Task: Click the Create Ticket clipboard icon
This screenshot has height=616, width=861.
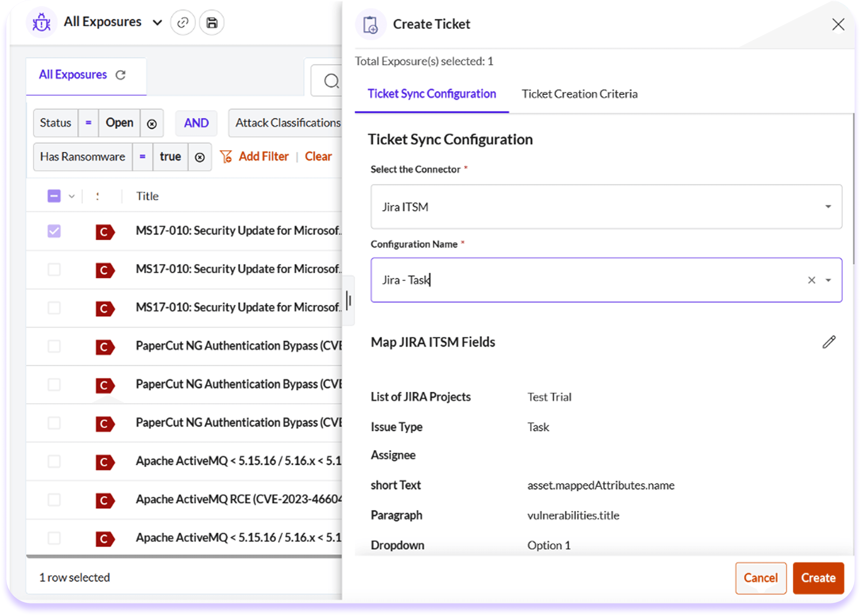Action: 370,24
